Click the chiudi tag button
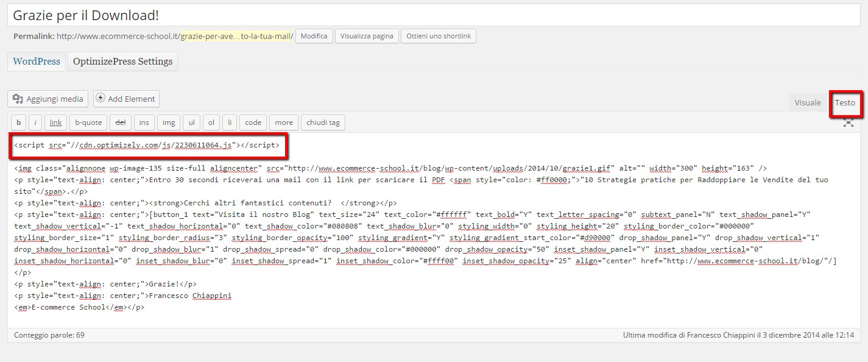The height and width of the screenshot is (362, 868). (323, 122)
